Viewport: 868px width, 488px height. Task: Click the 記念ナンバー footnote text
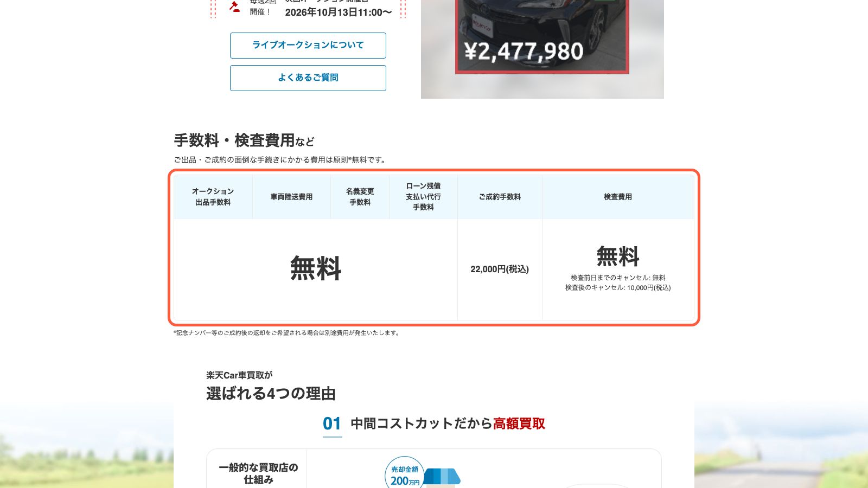tap(287, 333)
